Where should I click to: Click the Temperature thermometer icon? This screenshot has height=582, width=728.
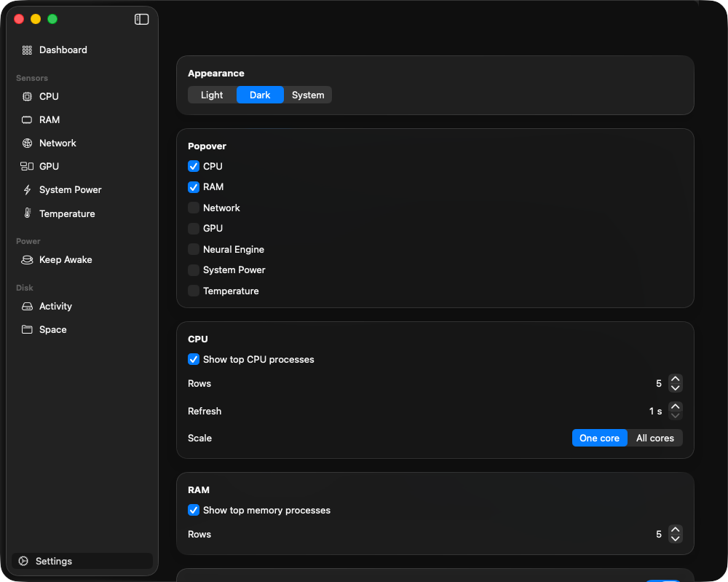(x=28, y=213)
